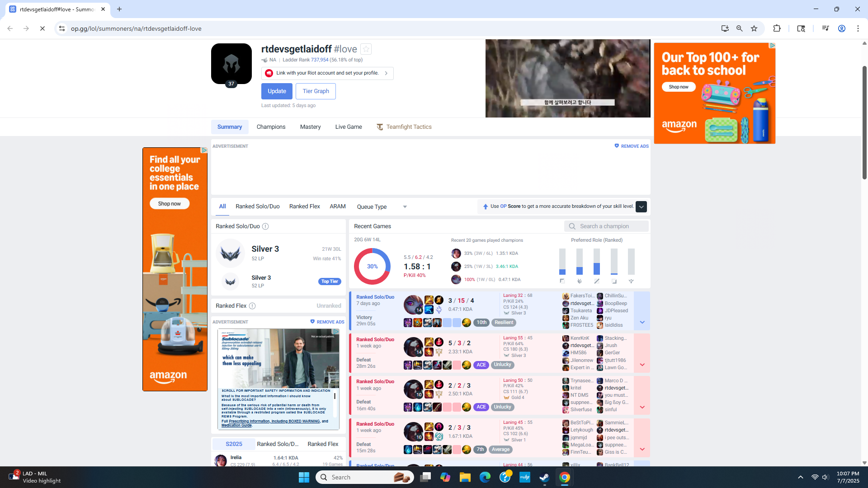Open the Live Game tab
Viewport: 868px width, 488px height.
349,127
